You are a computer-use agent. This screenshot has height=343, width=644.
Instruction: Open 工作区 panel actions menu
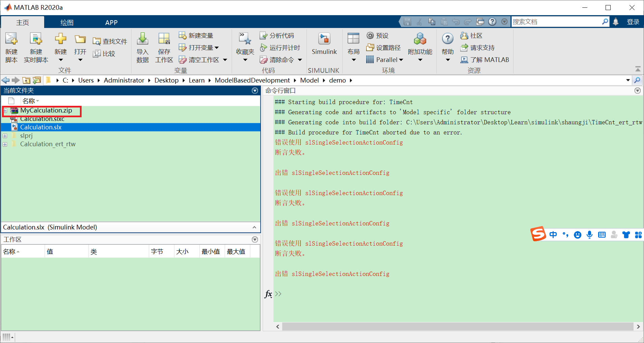pos(255,240)
